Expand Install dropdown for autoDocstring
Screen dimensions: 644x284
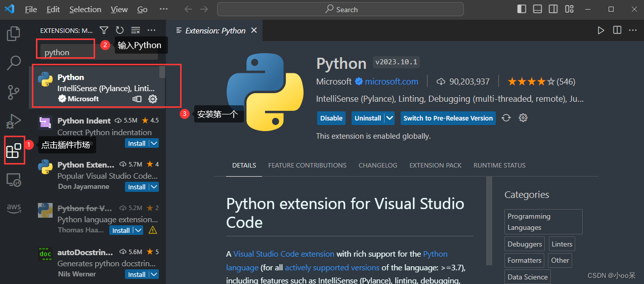click(x=154, y=274)
